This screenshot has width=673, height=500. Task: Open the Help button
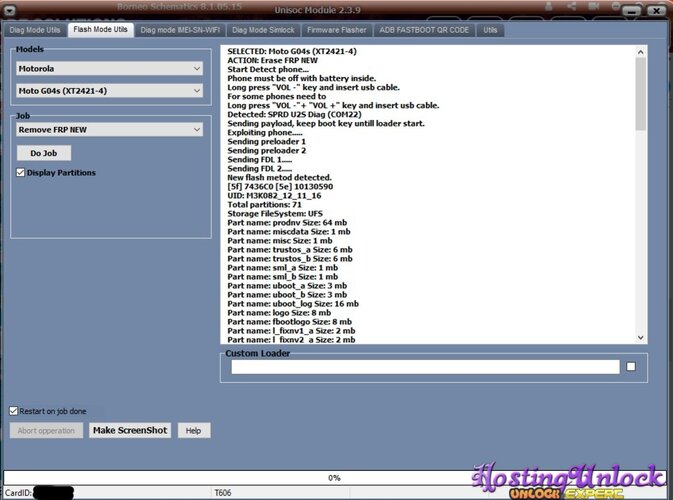coord(194,430)
